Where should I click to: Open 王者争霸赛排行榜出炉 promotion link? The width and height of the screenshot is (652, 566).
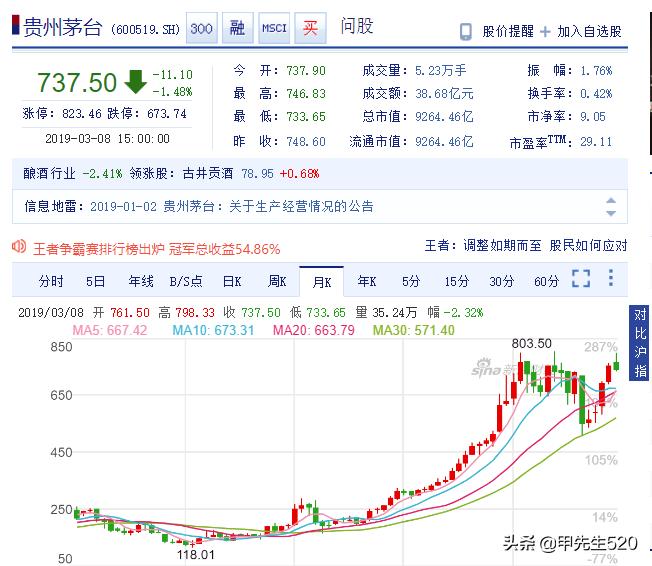[x=156, y=249]
